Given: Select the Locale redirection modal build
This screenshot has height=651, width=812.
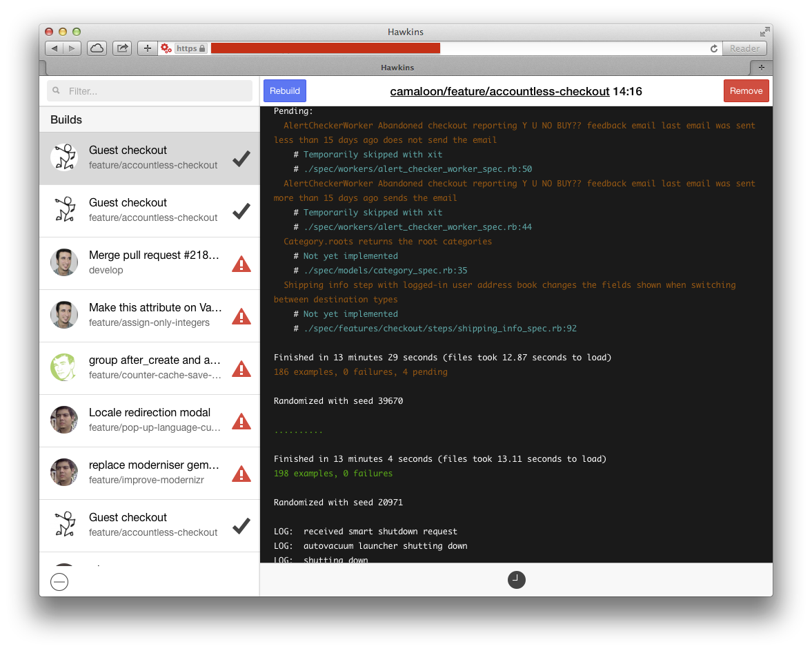Looking at the screenshot, I should tap(150, 420).
